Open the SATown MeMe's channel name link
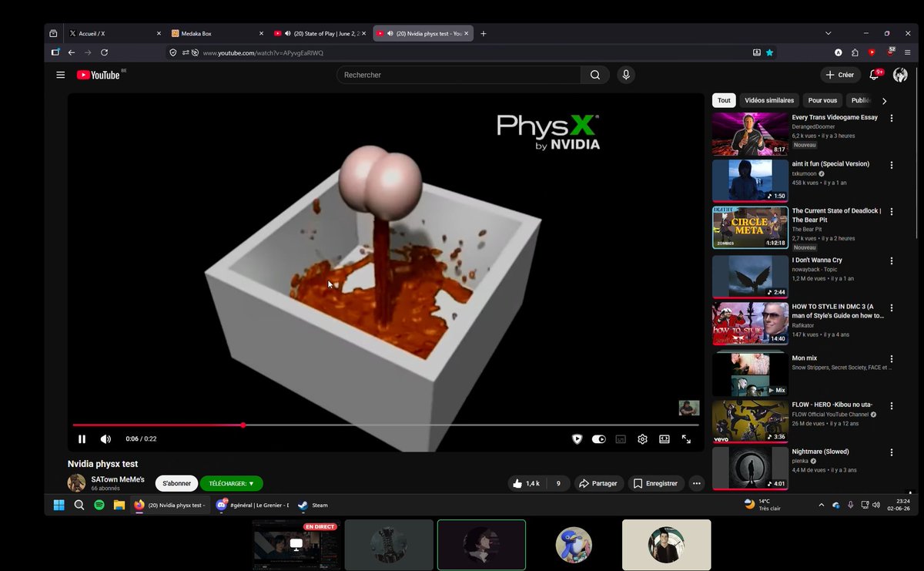Image resolution: width=924 pixels, height=571 pixels. pos(118,479)
